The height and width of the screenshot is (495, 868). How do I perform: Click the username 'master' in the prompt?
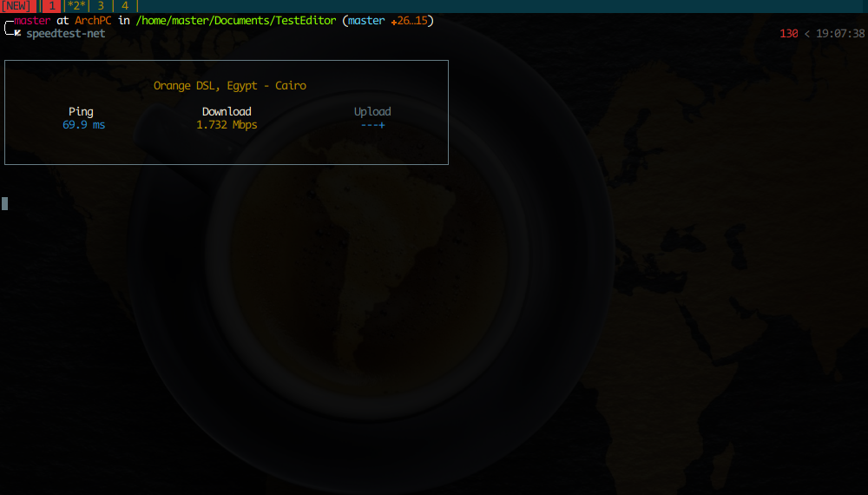[x=32, y=20]
